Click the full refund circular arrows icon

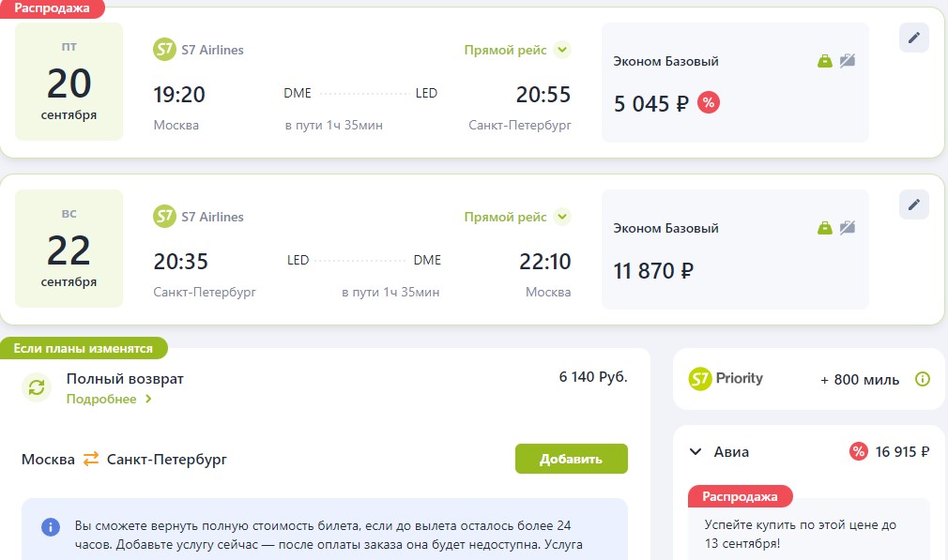point(37,387)
